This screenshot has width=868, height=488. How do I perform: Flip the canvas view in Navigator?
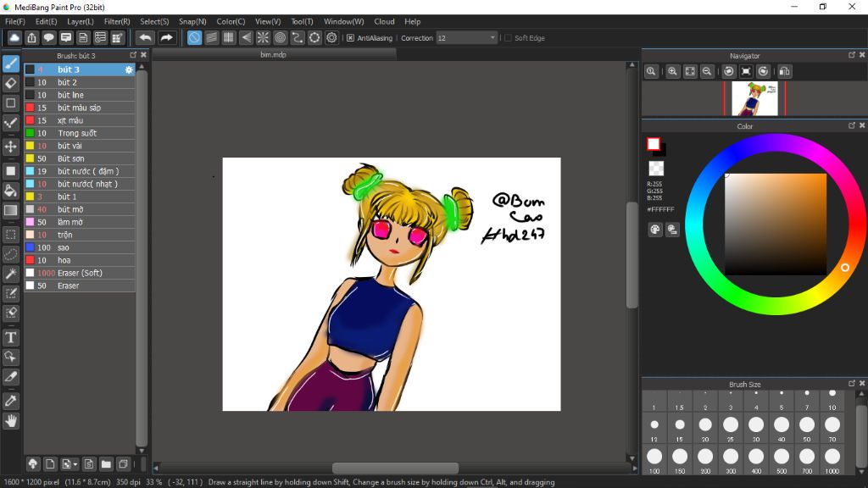pos(784,71)
